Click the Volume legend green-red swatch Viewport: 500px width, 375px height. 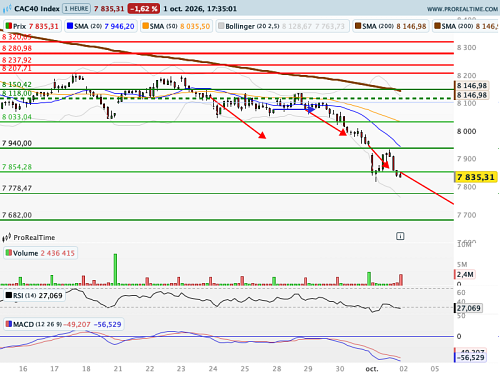(9, 253)
